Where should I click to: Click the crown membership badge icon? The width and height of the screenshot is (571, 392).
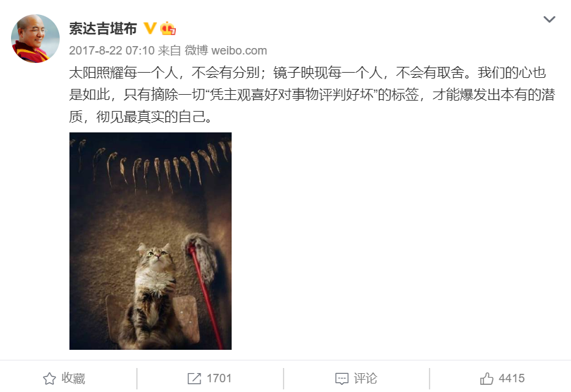coord(168,29)
